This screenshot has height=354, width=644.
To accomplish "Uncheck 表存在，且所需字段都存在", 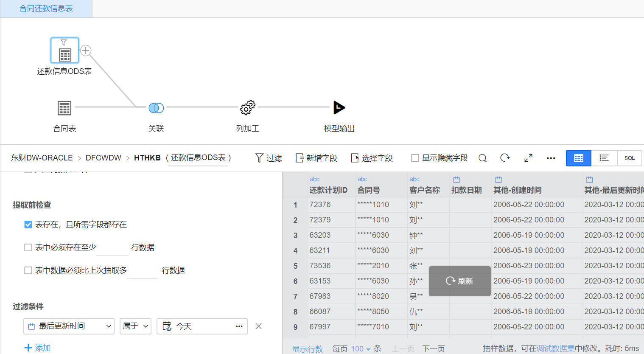I will point(28,225).
